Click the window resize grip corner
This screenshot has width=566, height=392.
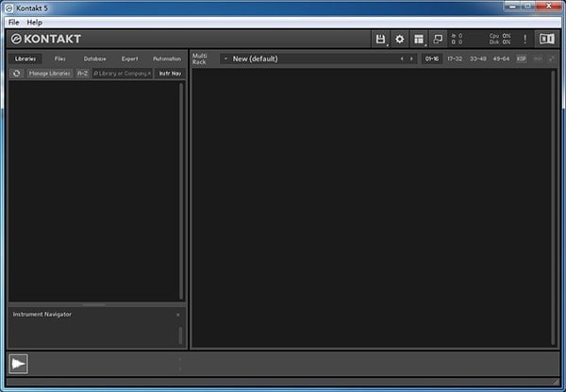pyautogui.click(x=556, y=382)
